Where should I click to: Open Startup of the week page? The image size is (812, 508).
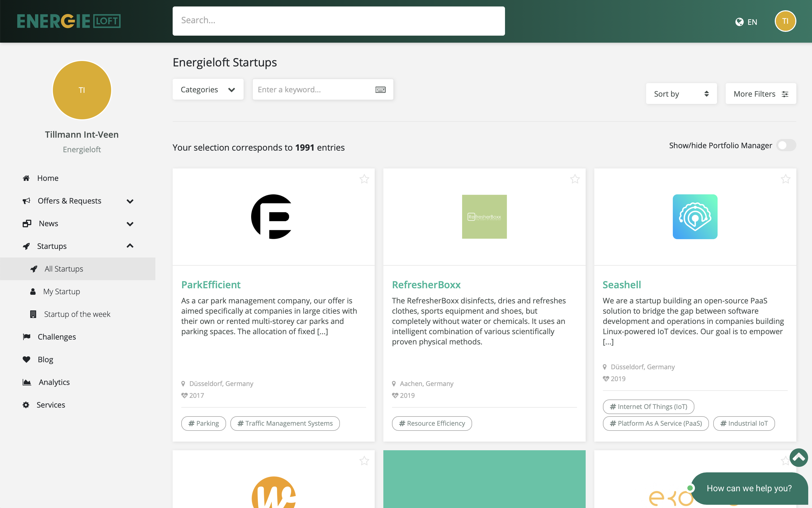77,314
